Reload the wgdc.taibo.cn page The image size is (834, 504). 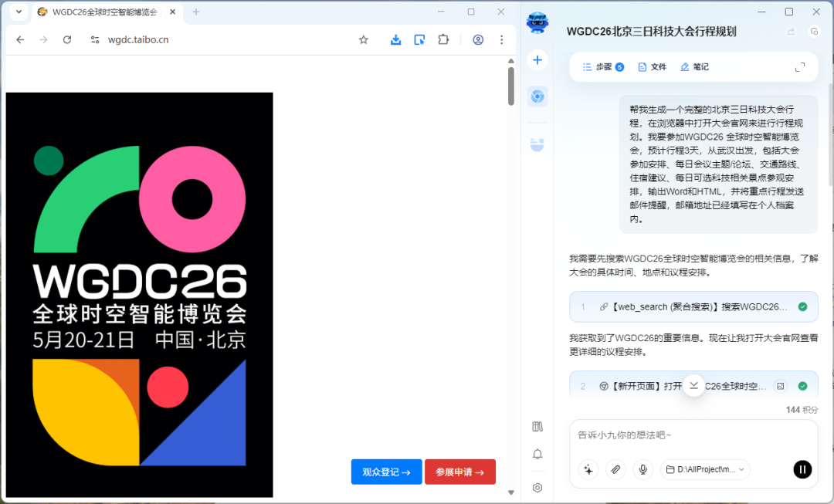pyautogui.click(x=67, y=40)
